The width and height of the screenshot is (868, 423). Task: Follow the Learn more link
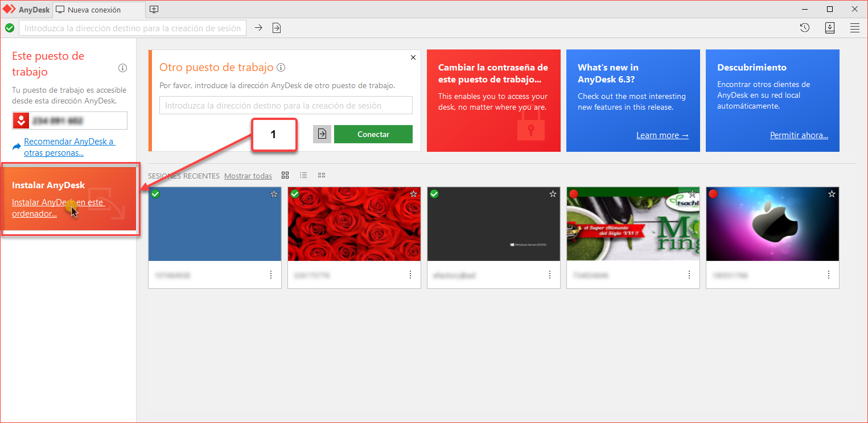[x=663, y=135]
